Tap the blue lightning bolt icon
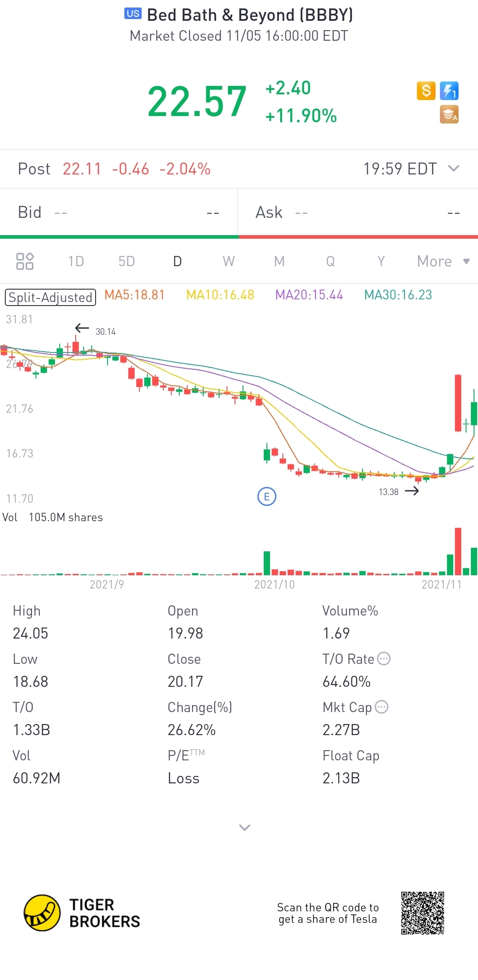Image resolution: width=478 pixels, height=980 pixels. (x=449, y=91)
